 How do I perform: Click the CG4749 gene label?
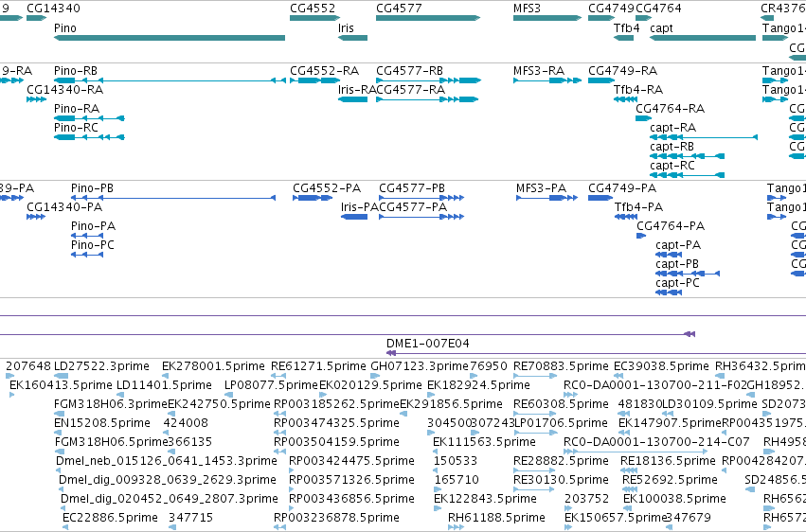pyautogui.click(x=611, y=9)
